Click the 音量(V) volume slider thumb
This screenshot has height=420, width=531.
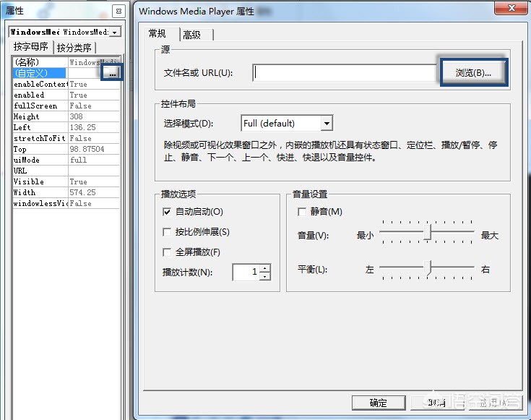(428, 232)
